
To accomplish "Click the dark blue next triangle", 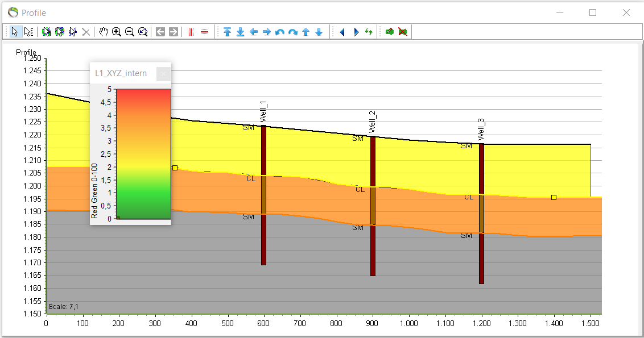I will 356,32.
